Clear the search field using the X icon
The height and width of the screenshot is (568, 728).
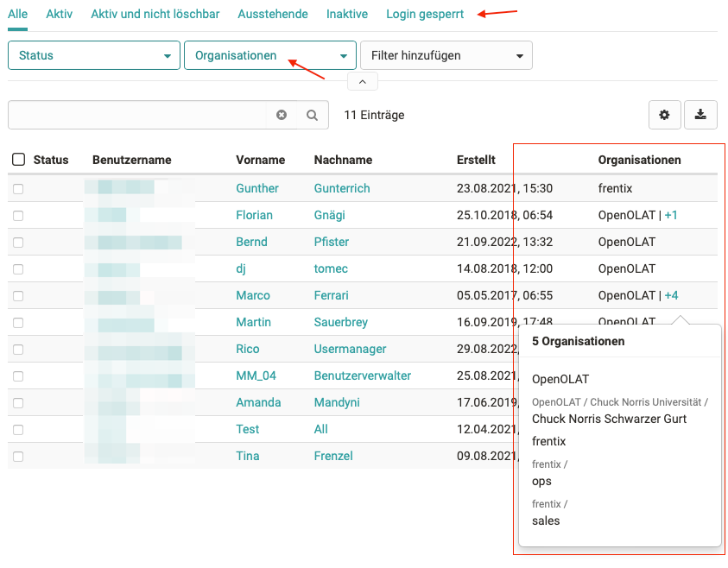click(282, 114)
